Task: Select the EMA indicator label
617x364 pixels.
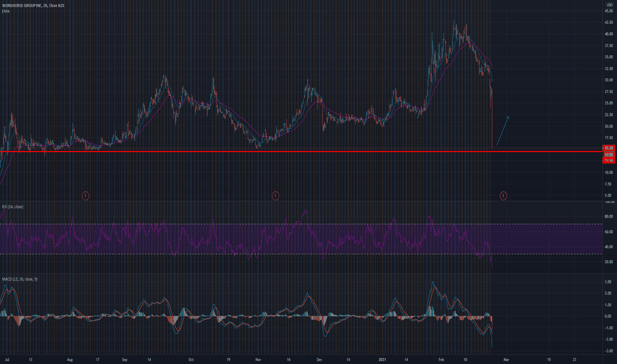Action: pyautogui.click(x=5, y=11)
